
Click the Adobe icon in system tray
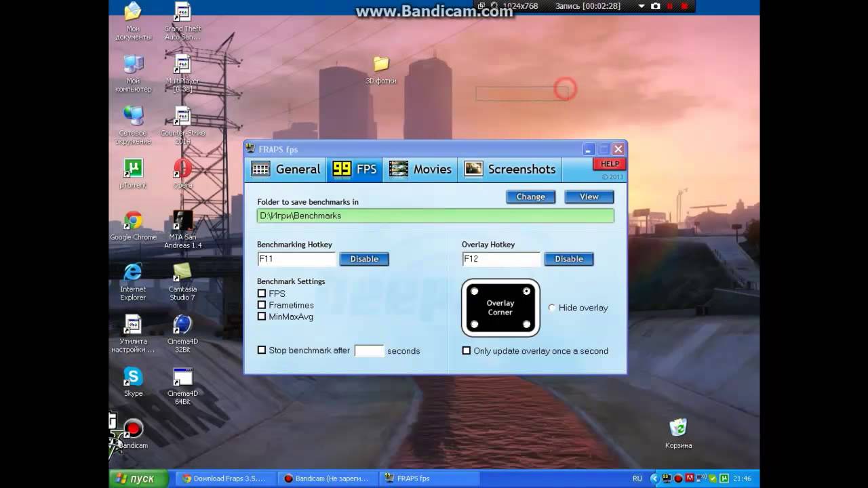coord(690,479)
